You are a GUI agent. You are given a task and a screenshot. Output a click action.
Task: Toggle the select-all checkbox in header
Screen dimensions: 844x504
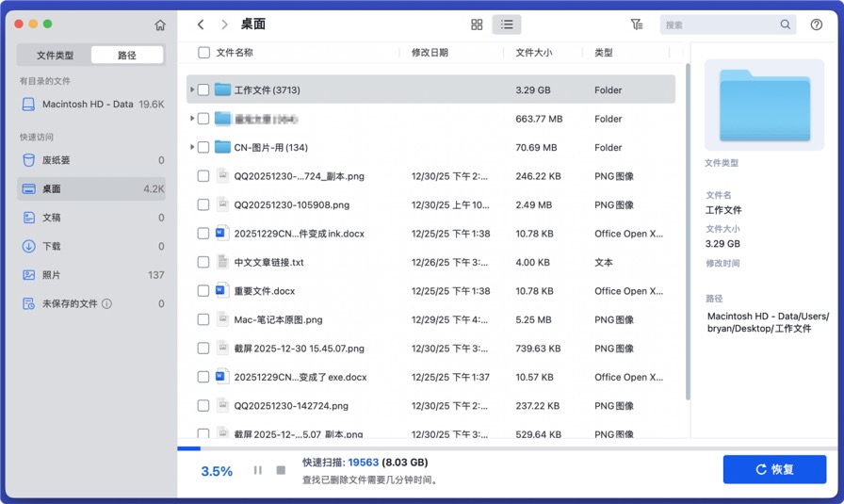[x=203, y=52]
